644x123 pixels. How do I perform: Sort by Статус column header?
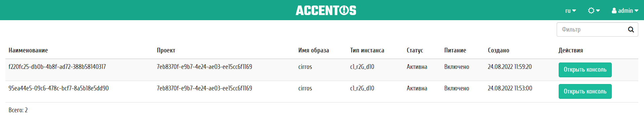coord(415,50)
